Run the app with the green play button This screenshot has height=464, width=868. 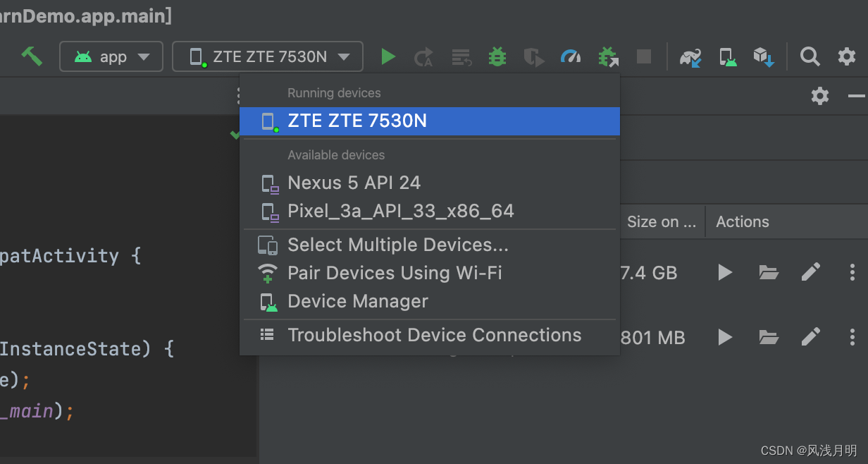pos(387,56)
